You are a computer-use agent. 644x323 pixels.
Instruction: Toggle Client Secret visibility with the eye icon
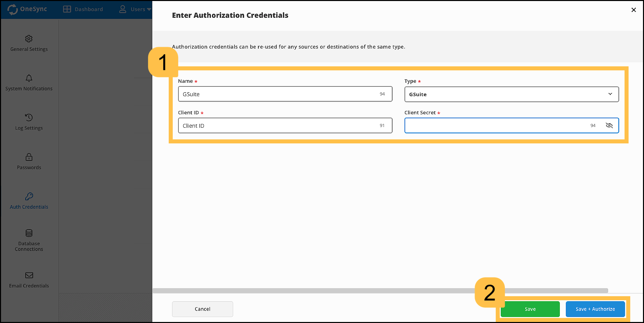(x=609, y=125)
